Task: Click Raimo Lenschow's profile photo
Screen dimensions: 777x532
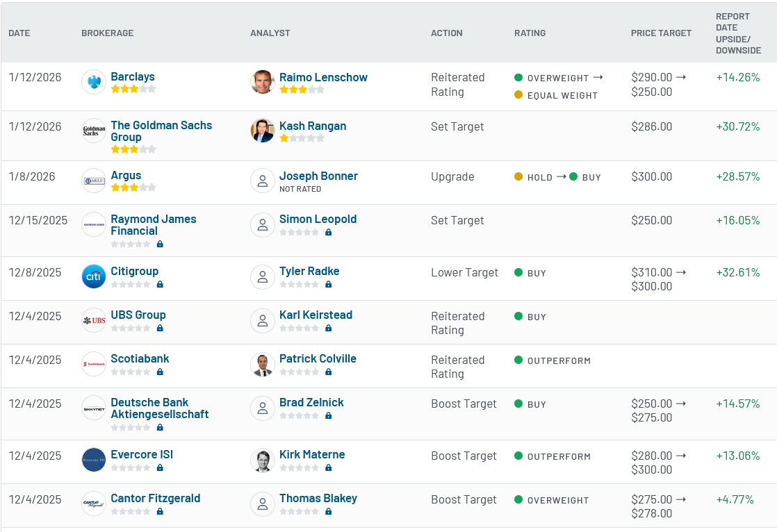Action: pyautogui.click(x=263, y=82)
